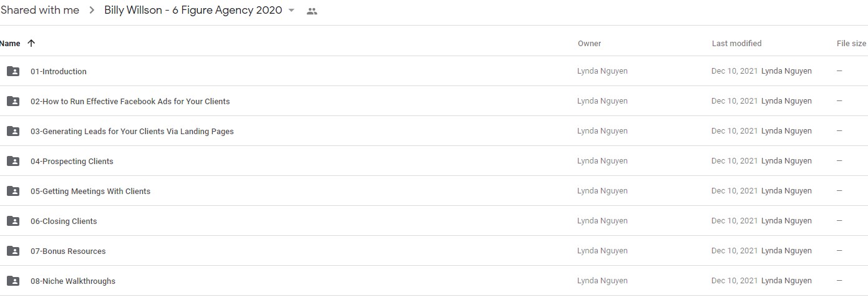This screenshot has height=297, width=868.
Task: Click the folder icon for 05-Getting Meetings With Clients
Action: tap(12, 191)
